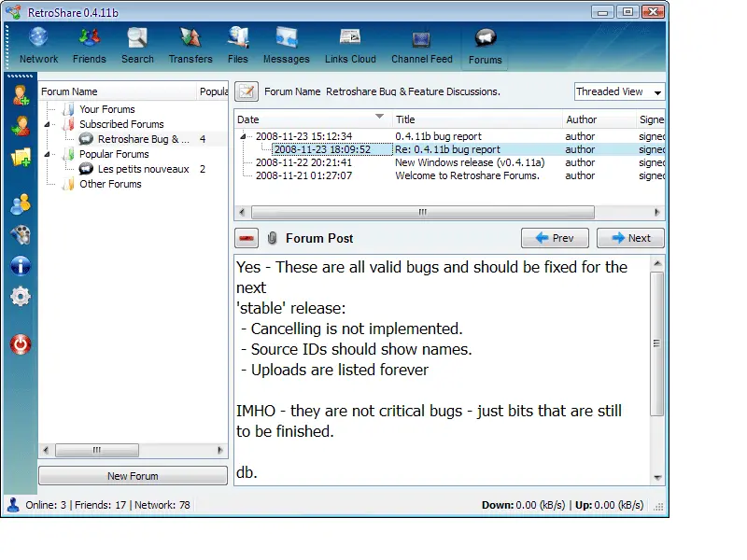Open settings via sidebar gear icon
This screenshot has width=747, height=560.
pyautogui.click(x=20, y=297)
